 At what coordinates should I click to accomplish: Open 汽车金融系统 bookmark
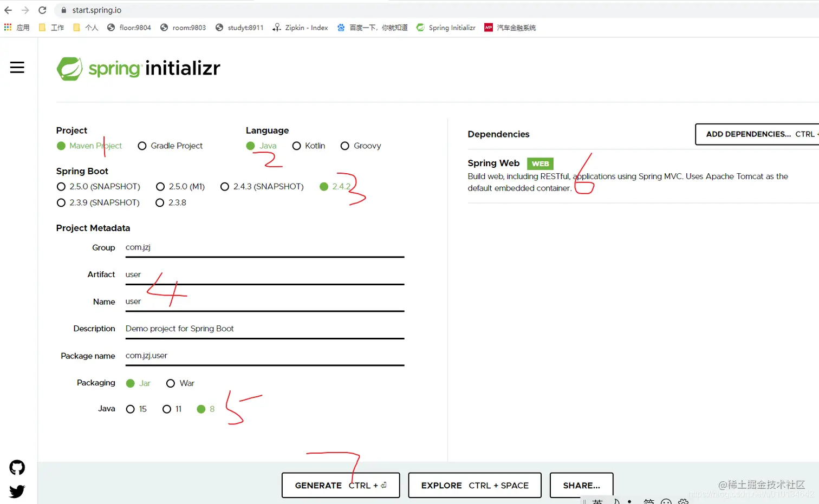pyautogui.click(x=510, y=28)
